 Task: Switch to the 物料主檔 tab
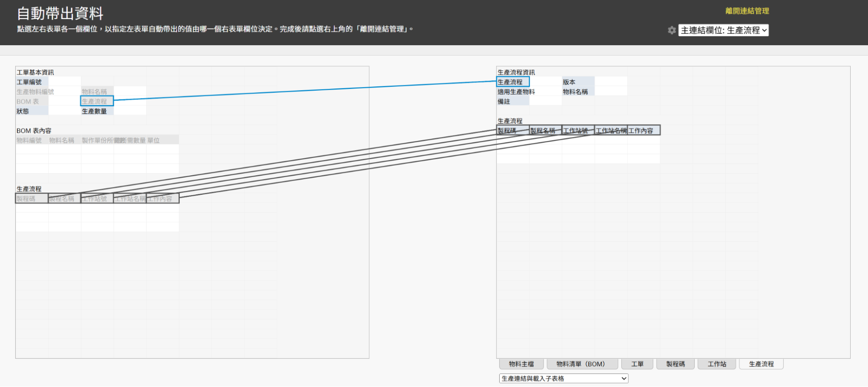click(521, 364)
